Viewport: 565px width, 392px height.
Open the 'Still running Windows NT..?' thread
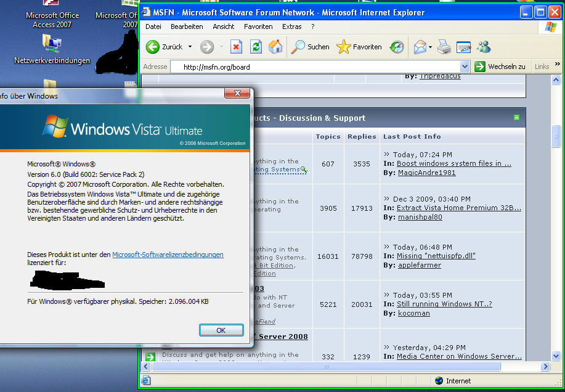[444, 304]
